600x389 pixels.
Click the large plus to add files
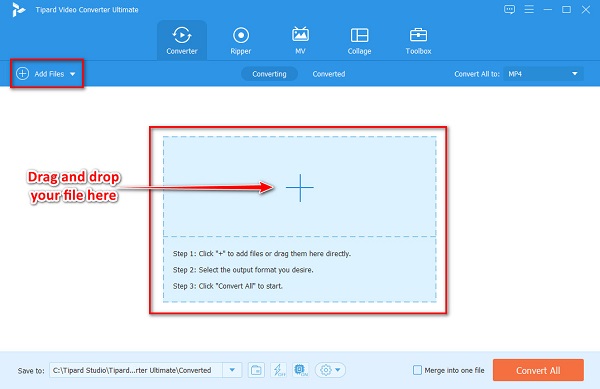[300, 187]
